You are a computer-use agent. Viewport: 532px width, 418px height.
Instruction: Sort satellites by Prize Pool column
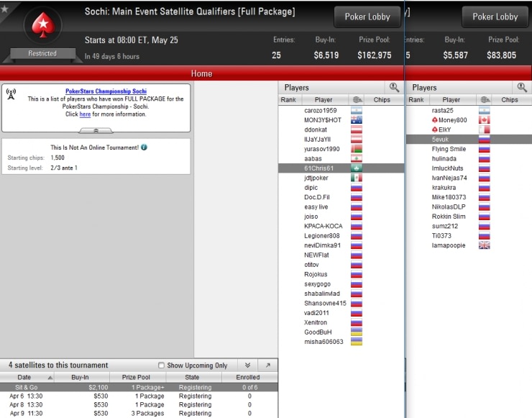pos(136,377)
